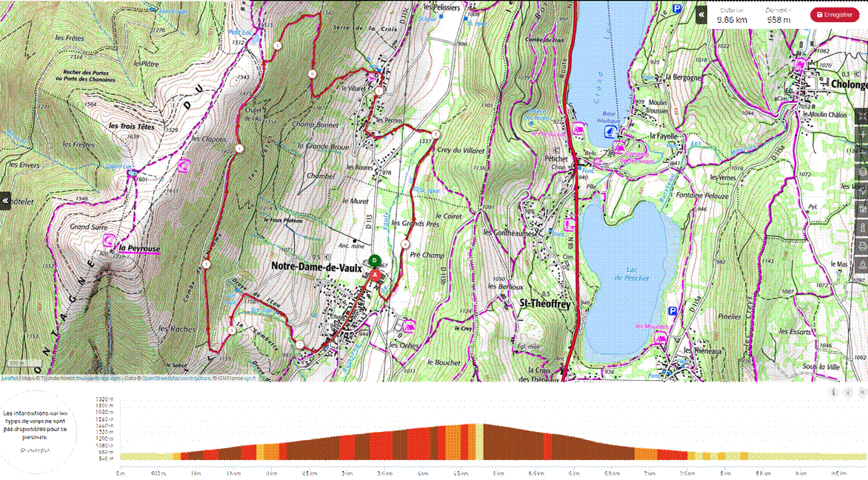This screenshot has height=480, width=868.
Task: Open the OpenStreetMap contributors link
Action: coord(176,378)
